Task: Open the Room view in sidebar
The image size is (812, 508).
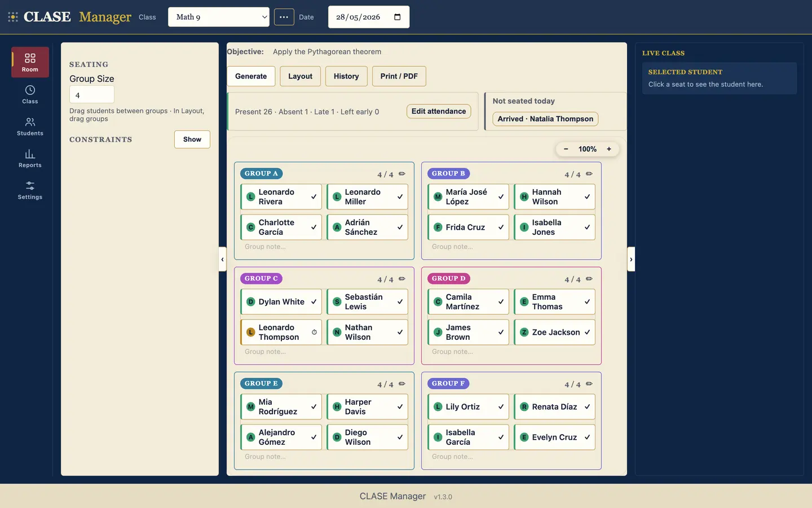Action: pos(30,62)
